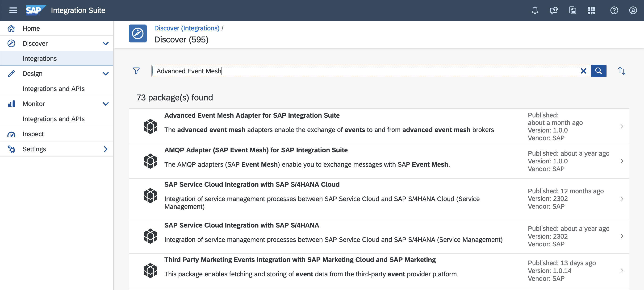This screenshot has height=290, width=644.
Task: Open SAP Service Cloud Integration with S/4HANA Cloud
Action: 252,185
